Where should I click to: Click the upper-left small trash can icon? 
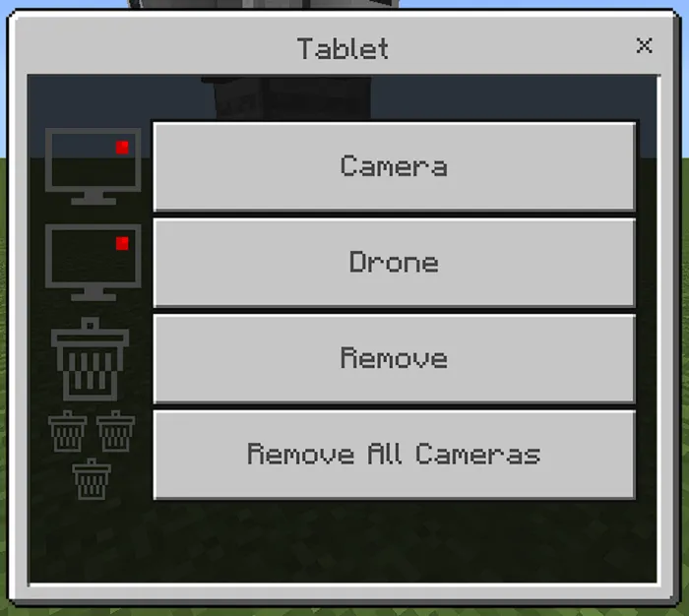[x=67, y=431]
